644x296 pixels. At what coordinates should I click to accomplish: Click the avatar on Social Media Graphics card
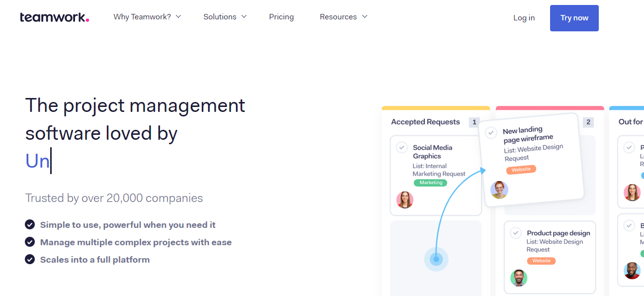click(x=405, y=200)
